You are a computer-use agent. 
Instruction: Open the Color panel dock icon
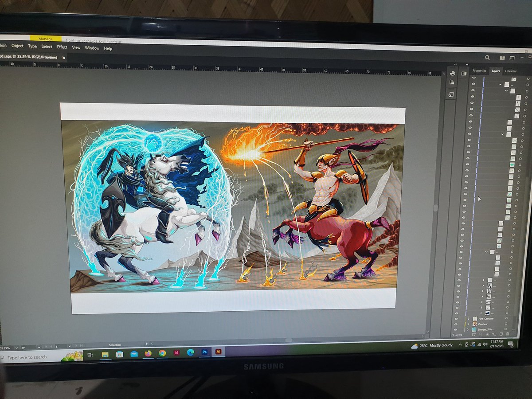[452, 74]
